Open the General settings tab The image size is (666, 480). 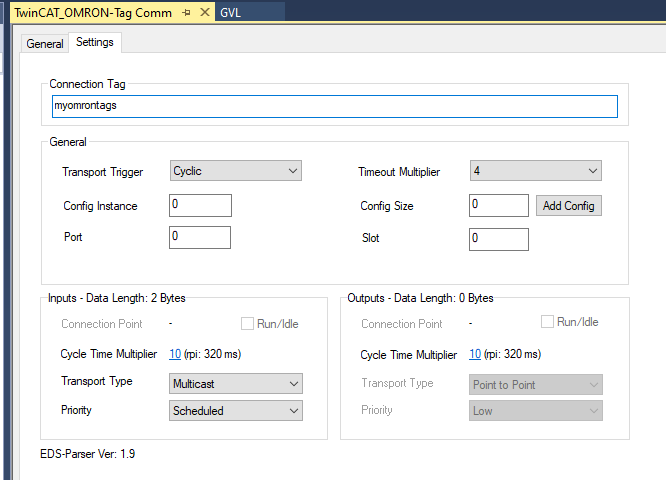45,43
